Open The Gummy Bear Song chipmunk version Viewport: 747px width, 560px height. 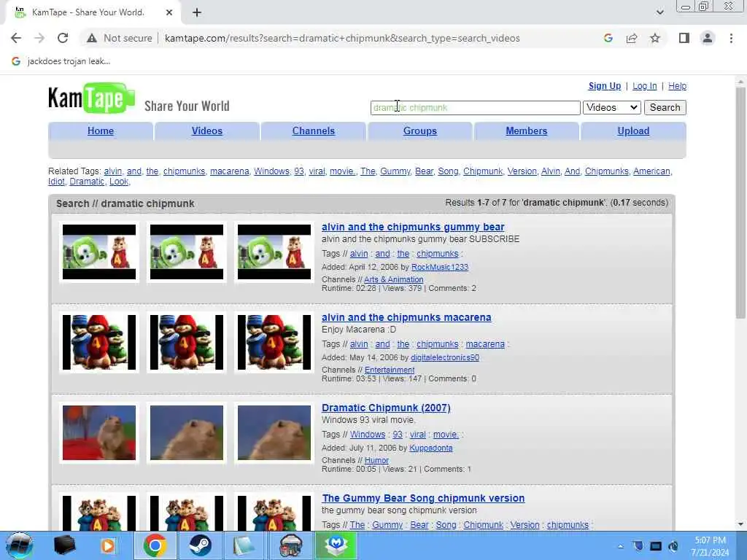[x=423, y=499]
